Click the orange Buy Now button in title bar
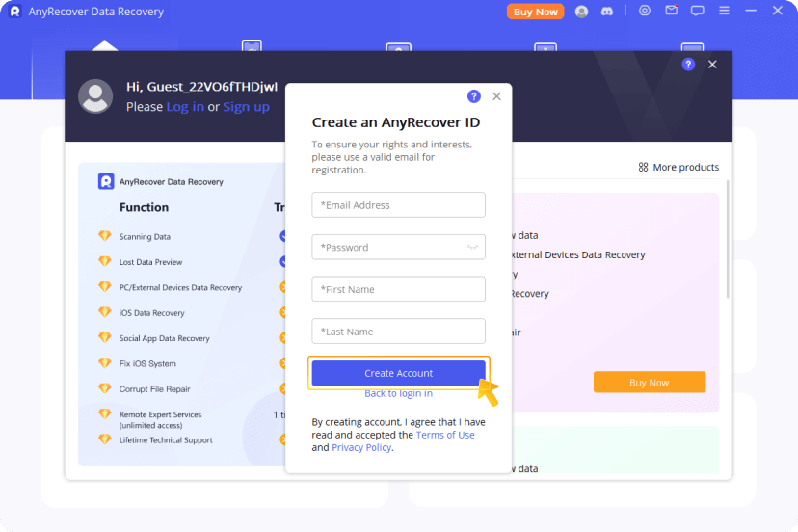Image resolution: width=798 pixels, height=532 pixels. click(x=535, y=12)
